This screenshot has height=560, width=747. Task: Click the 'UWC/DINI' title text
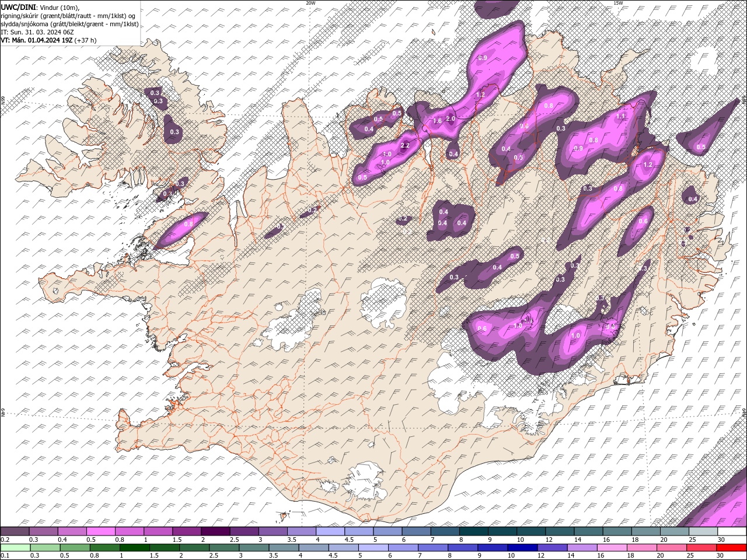click(x=19, y=7)
